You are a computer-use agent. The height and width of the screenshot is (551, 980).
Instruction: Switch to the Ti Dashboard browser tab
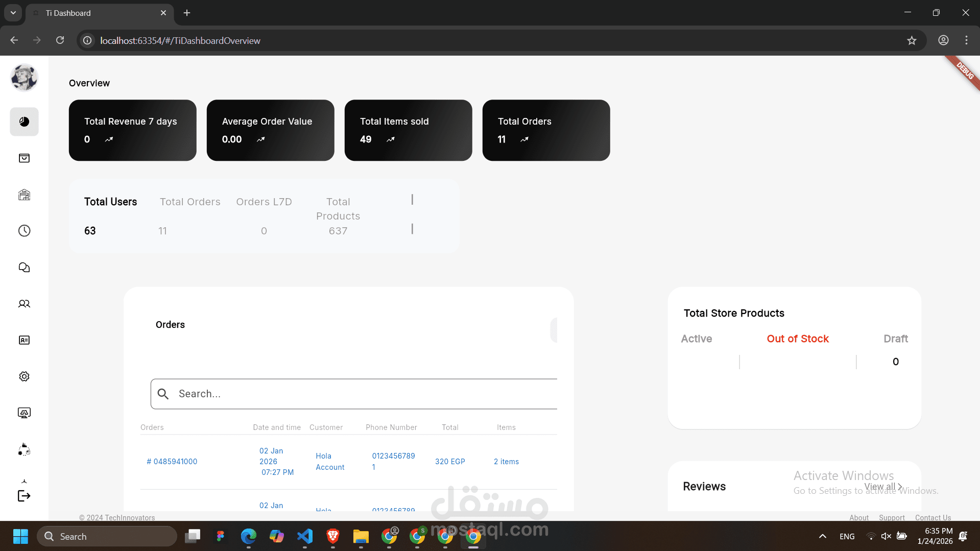(100, 13)
